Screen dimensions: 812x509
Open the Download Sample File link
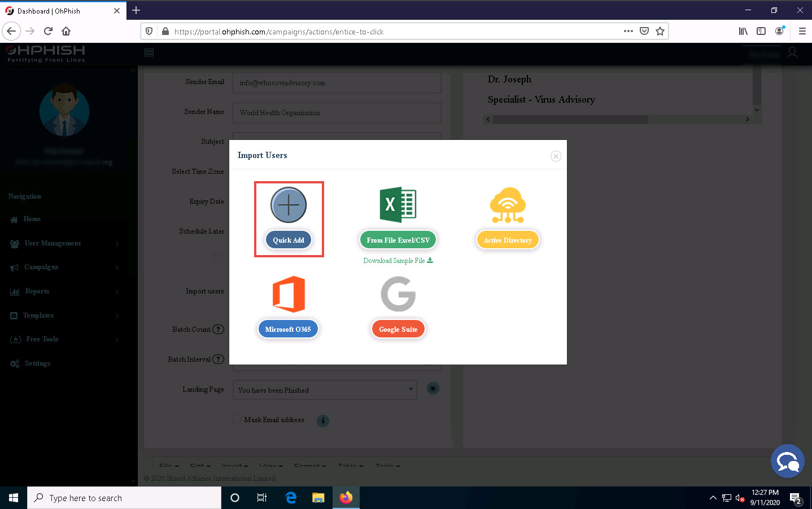coord(398,261)
